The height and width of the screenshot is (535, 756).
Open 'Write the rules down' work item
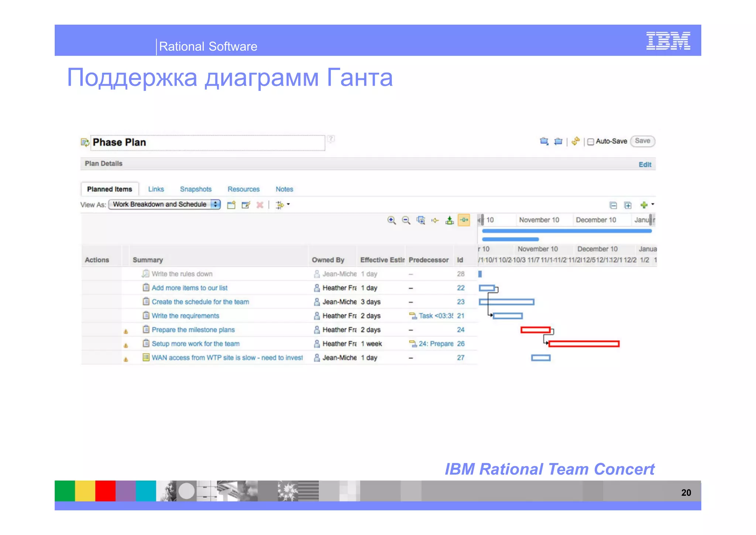[182, 274]
